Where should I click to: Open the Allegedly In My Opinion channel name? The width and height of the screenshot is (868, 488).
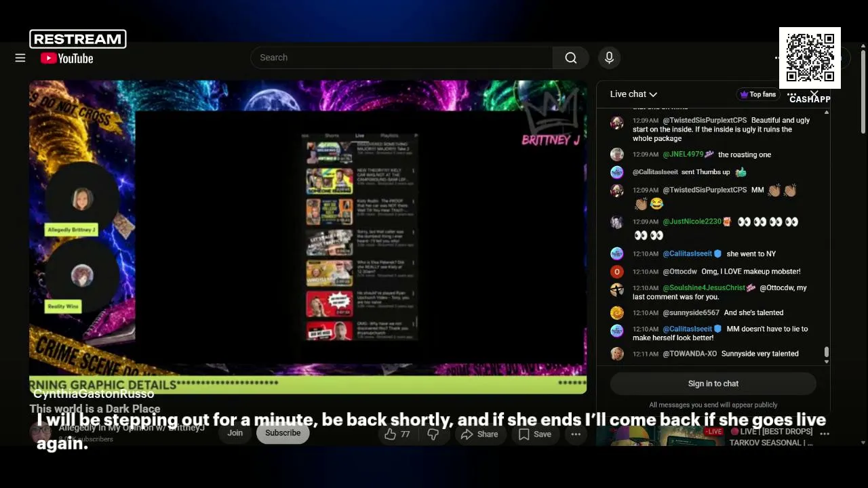pyautogui.click(x=132, y=428)
